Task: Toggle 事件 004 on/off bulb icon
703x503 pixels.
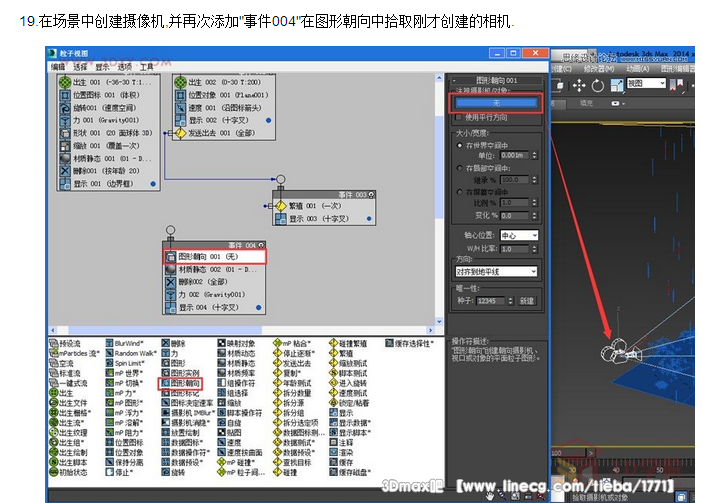Action: point(261,245)
